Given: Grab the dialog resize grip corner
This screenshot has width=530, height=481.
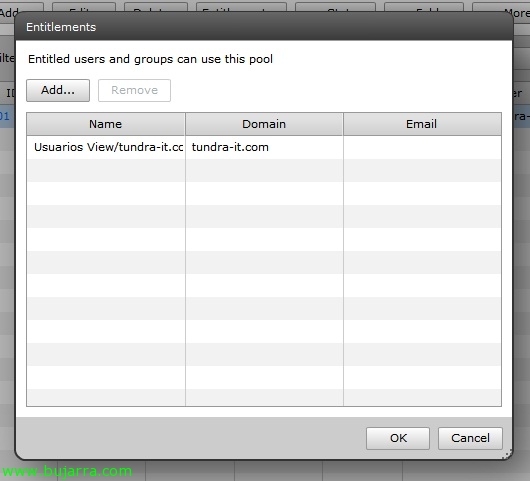Looking at the screenshot, I should pyautogui.click(x=507, y=454).
